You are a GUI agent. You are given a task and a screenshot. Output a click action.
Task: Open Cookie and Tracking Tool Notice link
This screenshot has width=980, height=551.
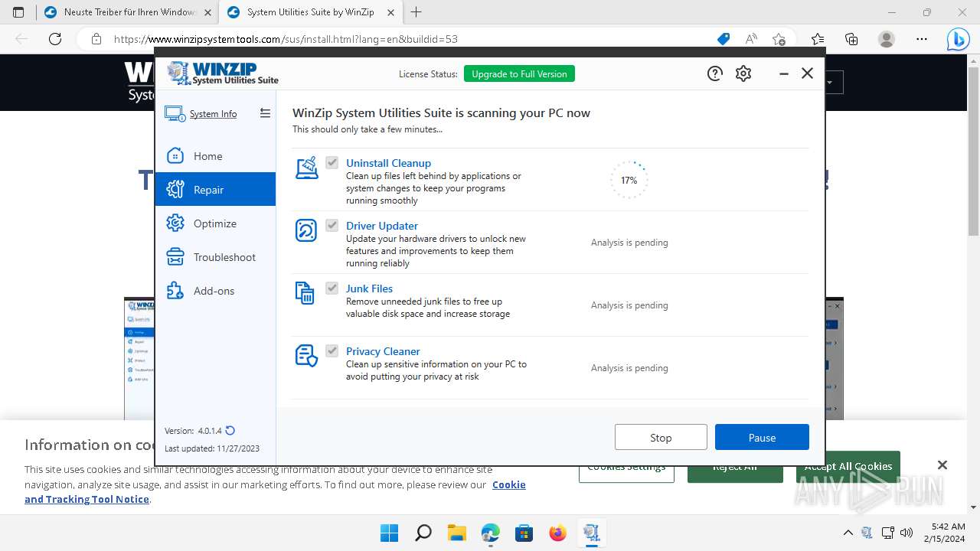[x=275, y=491]
